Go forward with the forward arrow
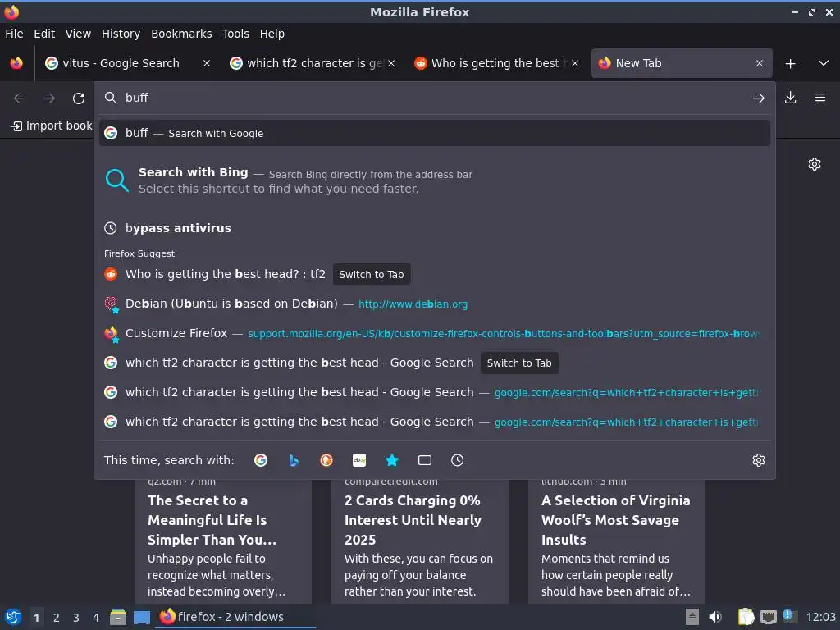The height and width of the screenshot is (630, 840). (49, 98)
